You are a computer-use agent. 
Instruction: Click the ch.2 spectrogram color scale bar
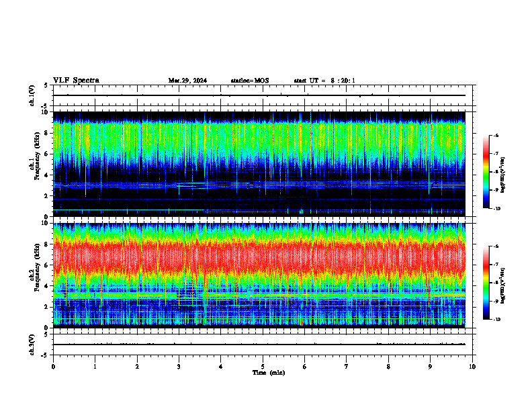[486, 283]
